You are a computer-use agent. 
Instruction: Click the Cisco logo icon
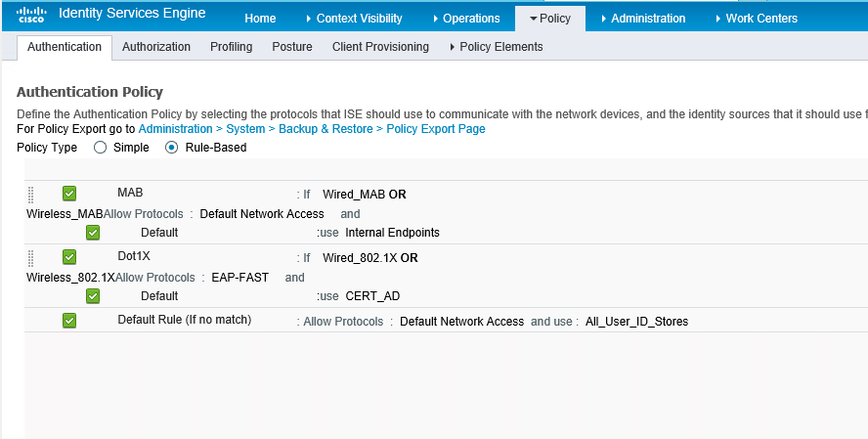pyautogui.click(x=31, y=15)
